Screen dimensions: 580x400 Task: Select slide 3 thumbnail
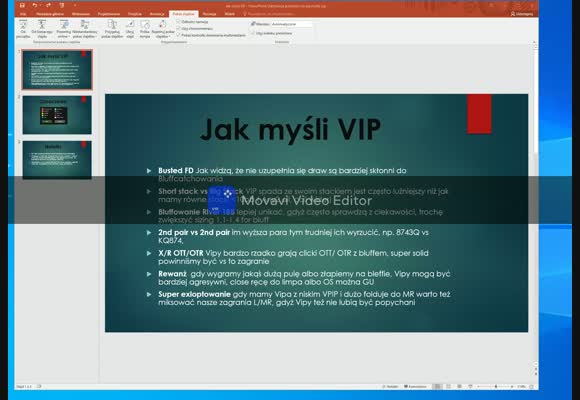[x=57, y=160]
